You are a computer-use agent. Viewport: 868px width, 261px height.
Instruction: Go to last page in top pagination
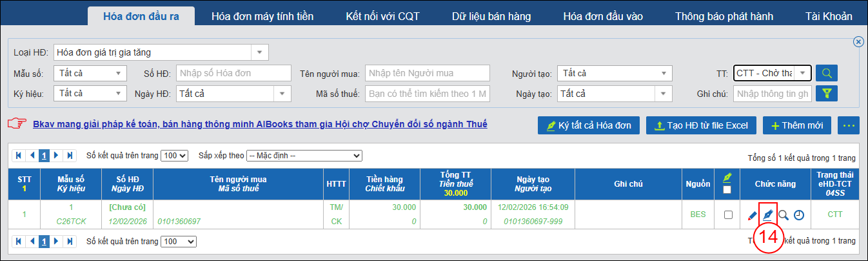(70, 156)
